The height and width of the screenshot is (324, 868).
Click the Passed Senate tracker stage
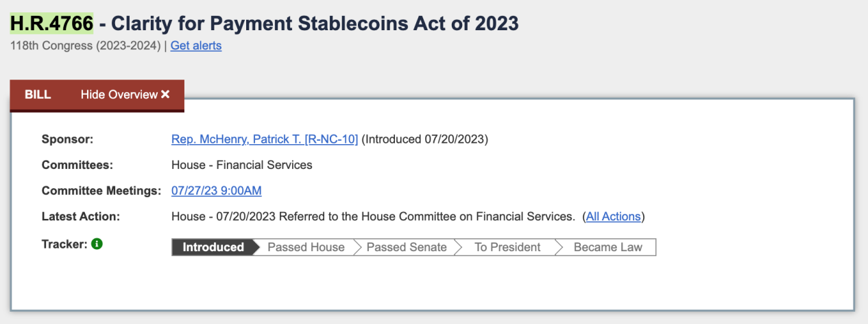coord(407,247)
